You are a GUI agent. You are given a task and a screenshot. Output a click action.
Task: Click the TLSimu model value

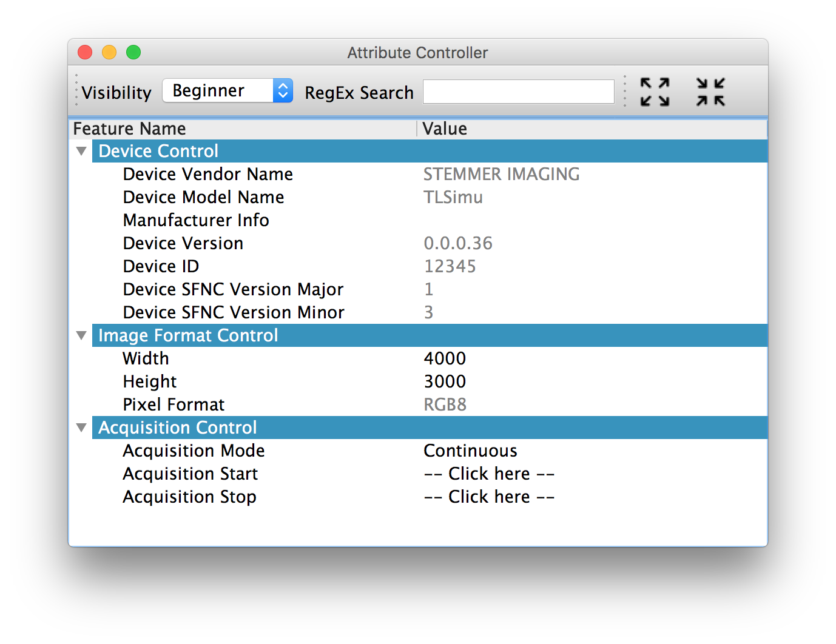coord(453,197)
